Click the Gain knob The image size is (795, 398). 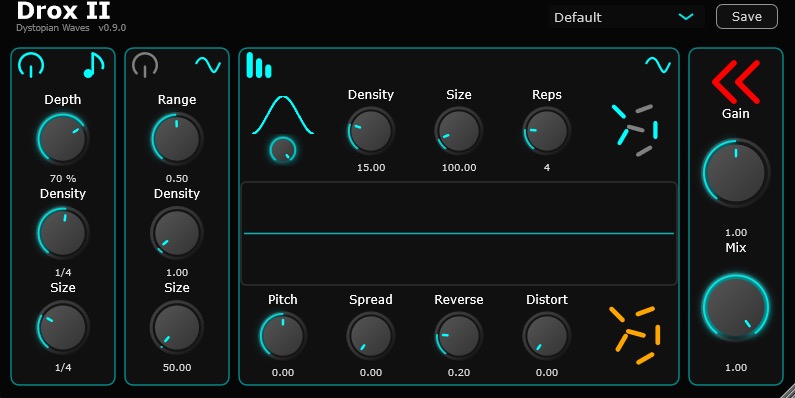tap(736, 172)
